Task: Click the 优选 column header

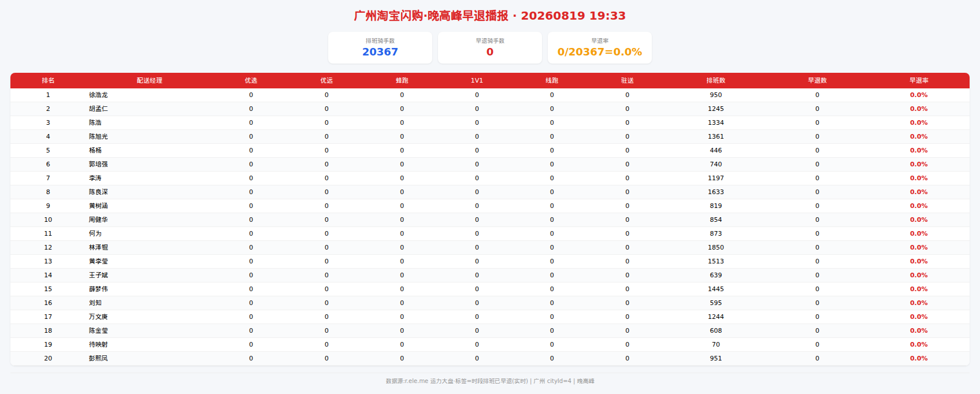Action: pos(251,80)
